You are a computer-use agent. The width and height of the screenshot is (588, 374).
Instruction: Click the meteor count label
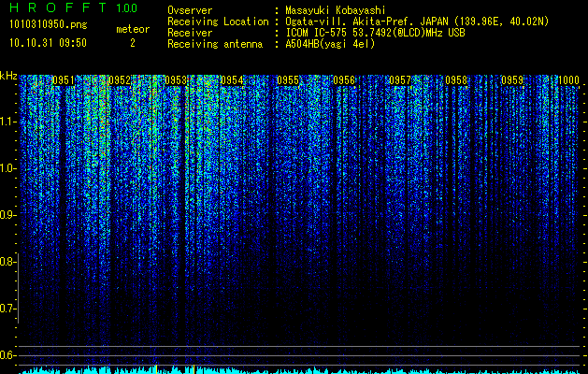(x=133, y=29)
